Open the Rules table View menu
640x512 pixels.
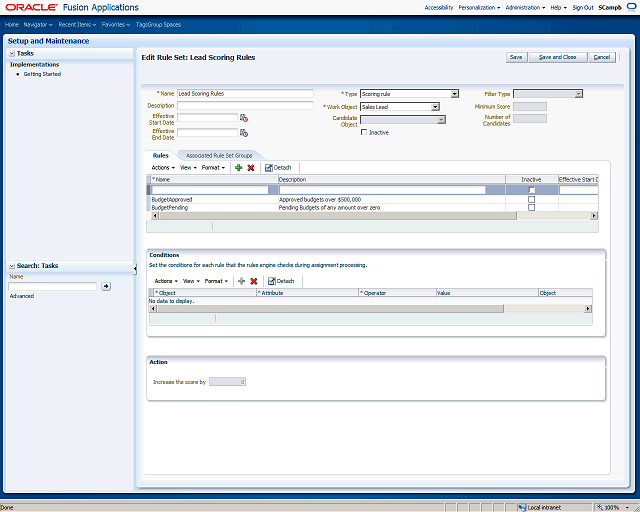coord(188,167)
